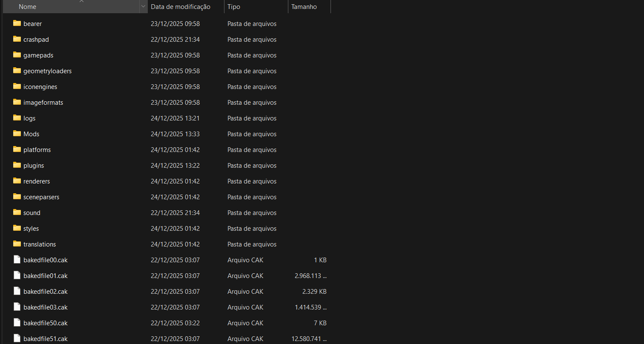Click the bakedfile03.cak file icon
The width and height of the screenshot is (644, 344).
(x=17, y=307)
